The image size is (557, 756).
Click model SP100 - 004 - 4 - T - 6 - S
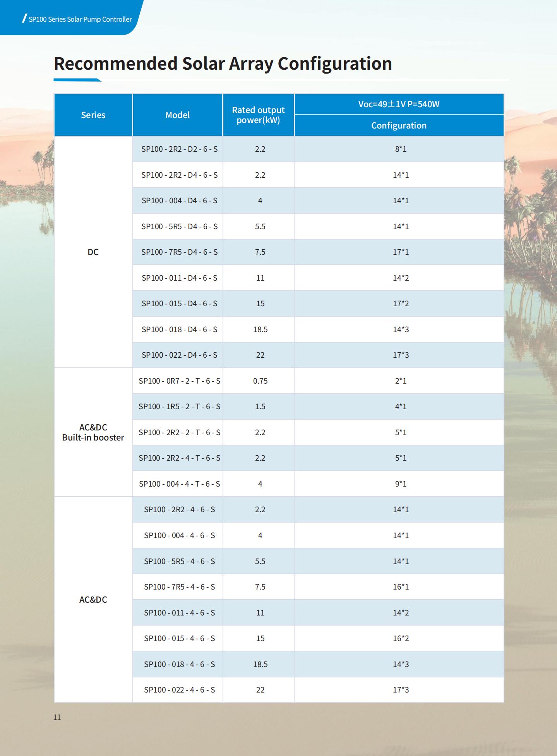click(x=179, y=484)
